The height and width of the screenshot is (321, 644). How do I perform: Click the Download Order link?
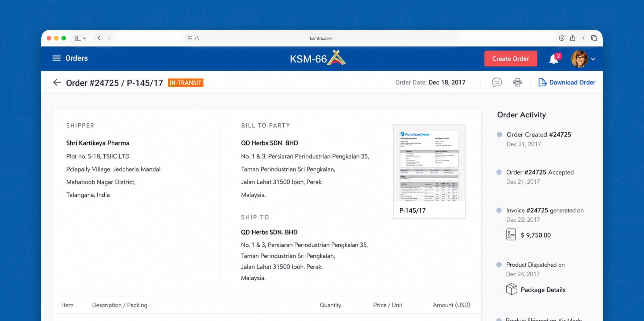click(x=567, y=82)
